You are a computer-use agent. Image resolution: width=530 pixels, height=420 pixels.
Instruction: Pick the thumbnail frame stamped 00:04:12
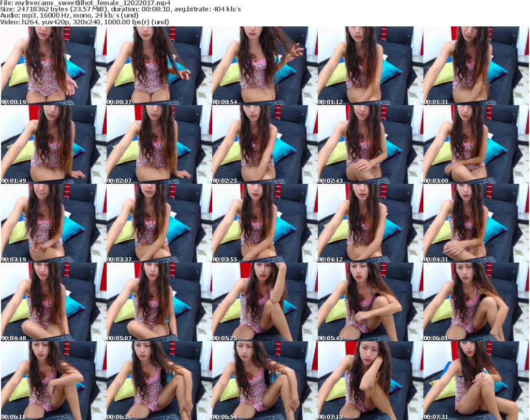click(x=370, y=224)
